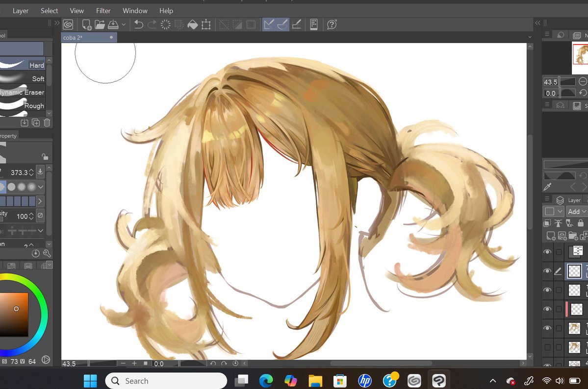Viewport: 588px width, 389px height.
Task: Hide the top layer via its eye icon
Action: [547, 252]
